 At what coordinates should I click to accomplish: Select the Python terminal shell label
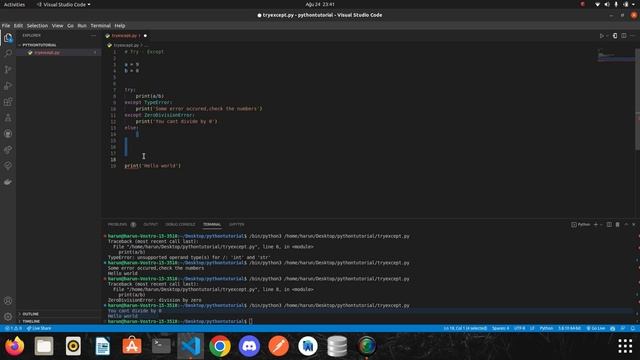581,224
